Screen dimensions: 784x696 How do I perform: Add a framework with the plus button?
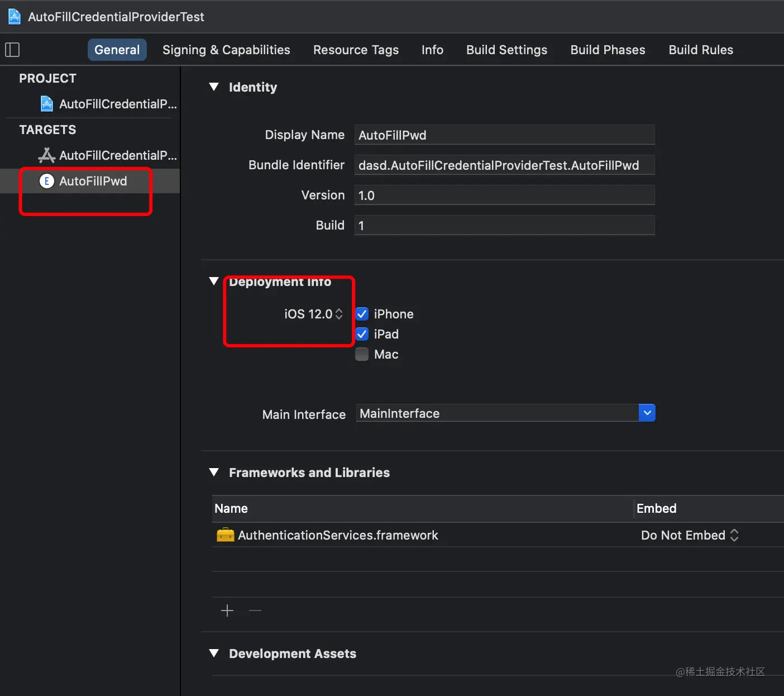point(227,611)
